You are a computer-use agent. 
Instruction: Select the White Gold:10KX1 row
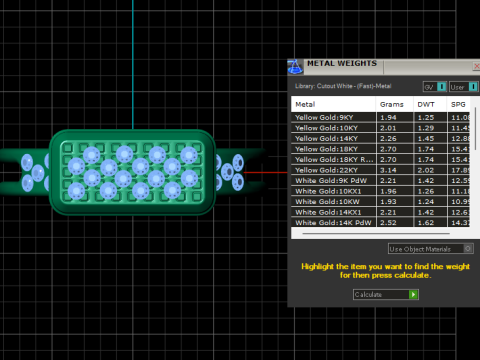[x=381, y=191]
